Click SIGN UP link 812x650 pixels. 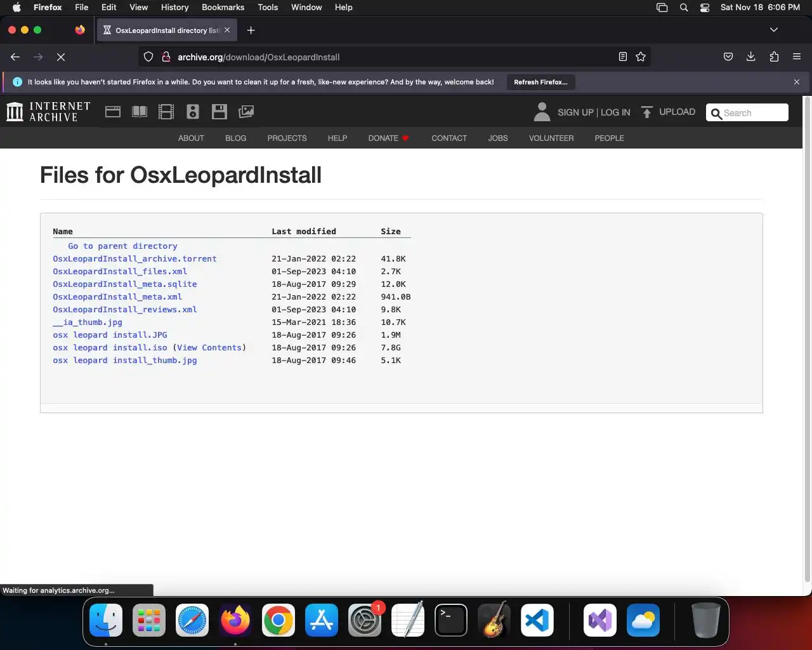click(575, 112)
